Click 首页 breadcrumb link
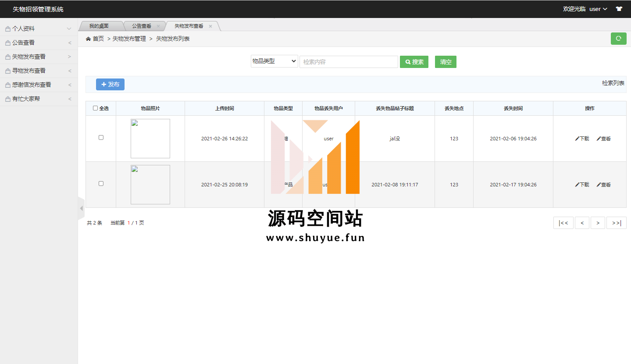Viewport: 631px width, 364px height. click(98, 39)
